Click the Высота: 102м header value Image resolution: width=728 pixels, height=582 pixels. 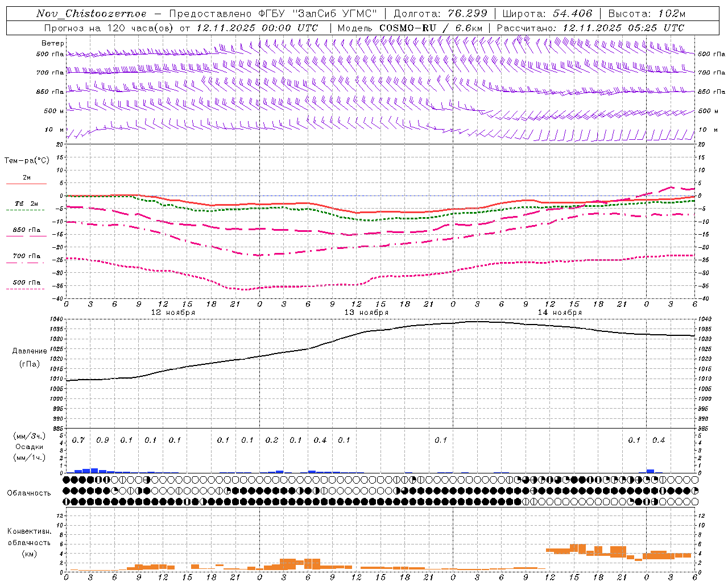647,14
